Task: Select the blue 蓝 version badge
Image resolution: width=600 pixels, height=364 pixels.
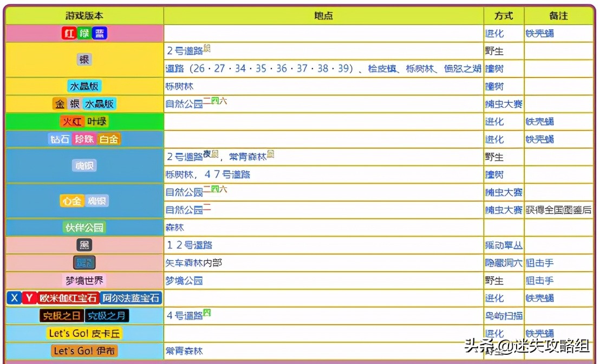Action: (99, 33)
